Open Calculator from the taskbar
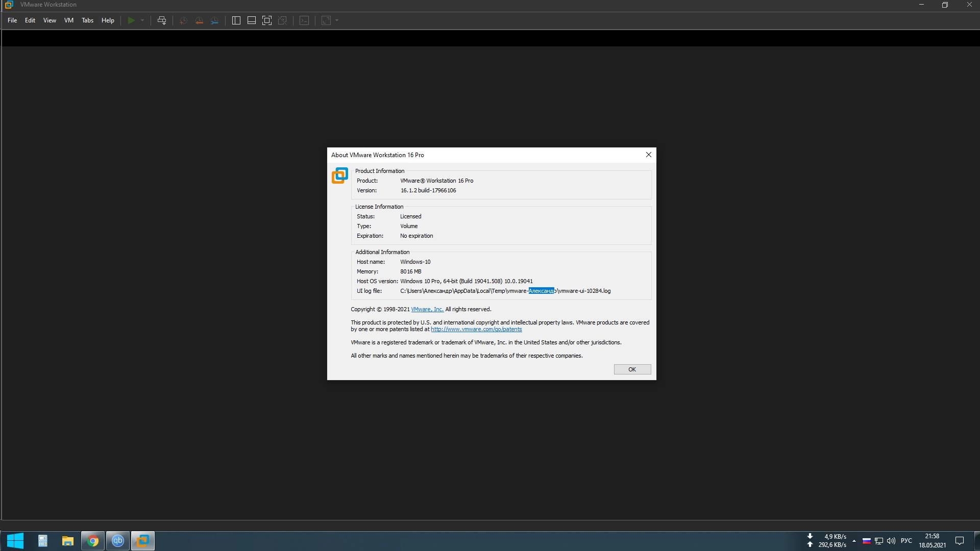The height and width of the screenshot is (551, 980). pyautogui.click(x=43, y=541)
